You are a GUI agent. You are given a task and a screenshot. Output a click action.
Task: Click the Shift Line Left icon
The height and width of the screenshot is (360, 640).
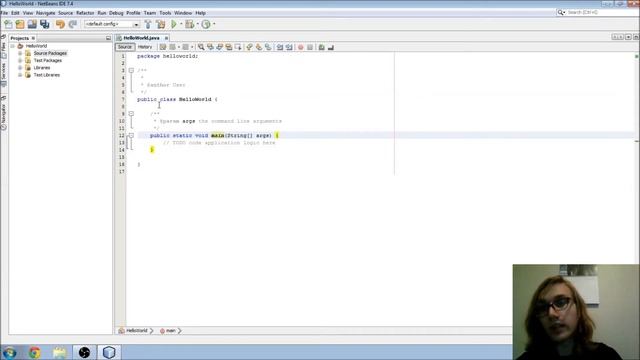click(x=280, y=47)
